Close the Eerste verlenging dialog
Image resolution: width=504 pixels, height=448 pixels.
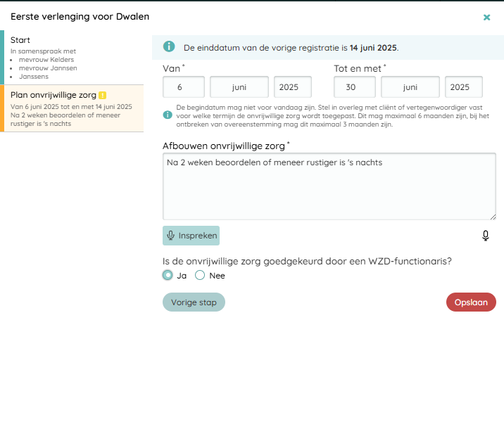(x=486, y=17)
